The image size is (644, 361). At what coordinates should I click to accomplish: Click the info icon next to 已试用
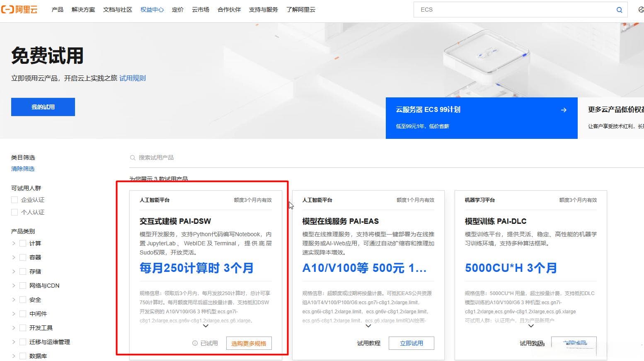pyautogui.click(x=195, y=343)
